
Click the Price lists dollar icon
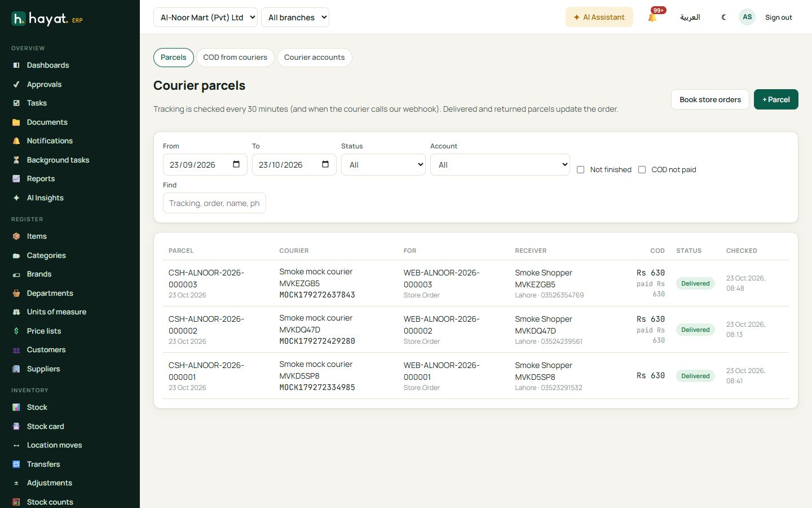click(16, 331)
